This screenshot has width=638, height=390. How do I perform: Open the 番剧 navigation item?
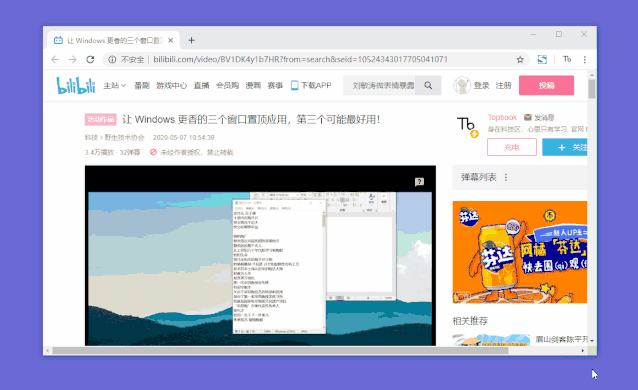click(142, 85)
